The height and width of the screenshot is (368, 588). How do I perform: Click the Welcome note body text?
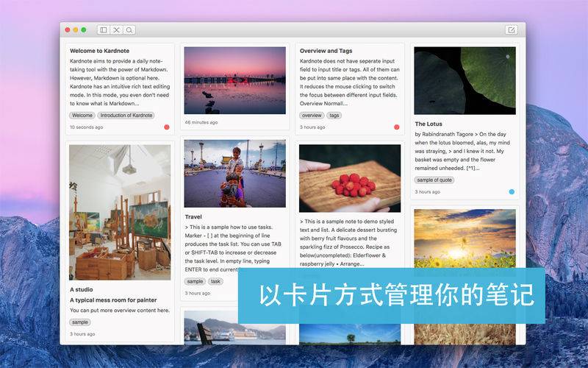point(120,82)
